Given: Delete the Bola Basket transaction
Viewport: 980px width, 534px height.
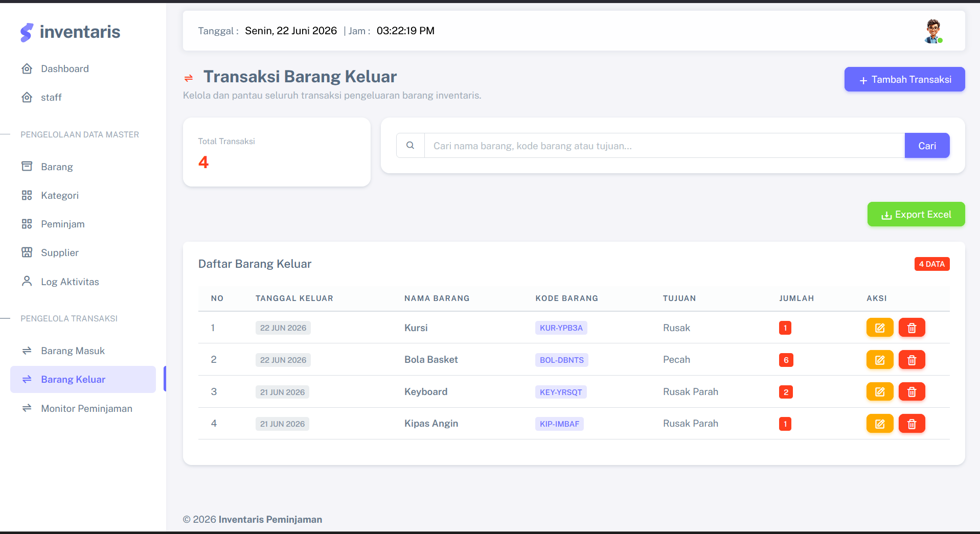Looking at the screenshot, I should click(x=911, y=360).
